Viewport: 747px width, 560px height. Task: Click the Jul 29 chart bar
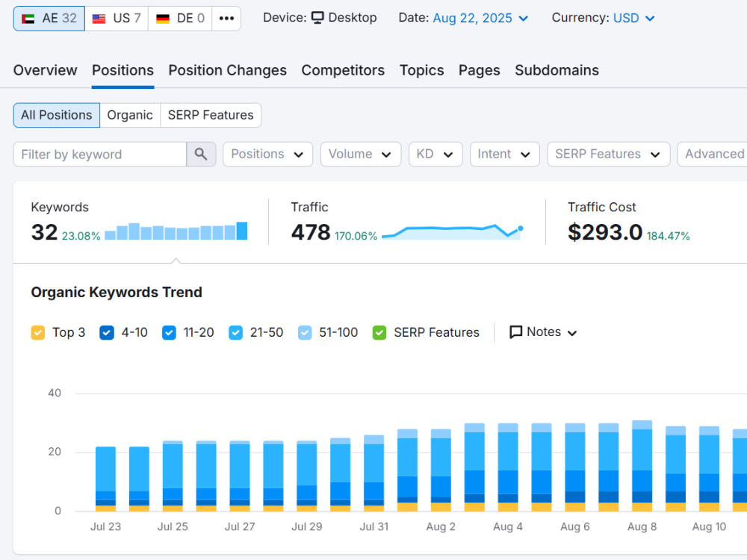point(307,476)
